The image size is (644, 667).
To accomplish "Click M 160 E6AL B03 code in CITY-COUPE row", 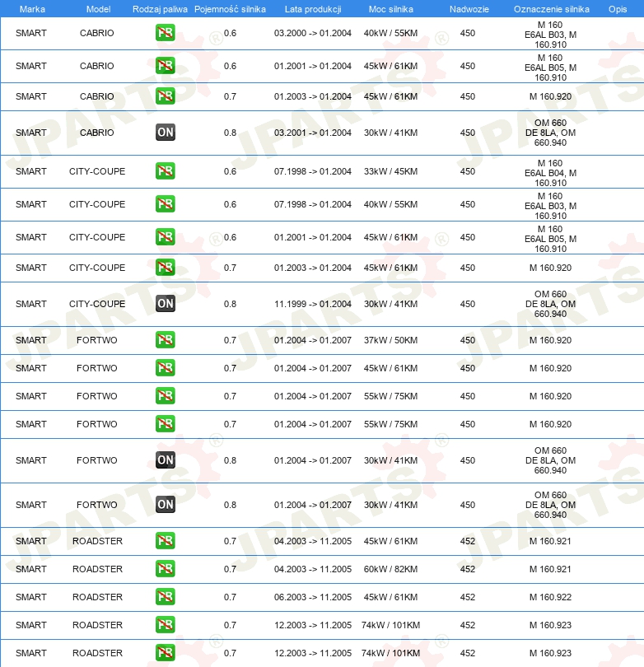I will [x=550, y=206].
